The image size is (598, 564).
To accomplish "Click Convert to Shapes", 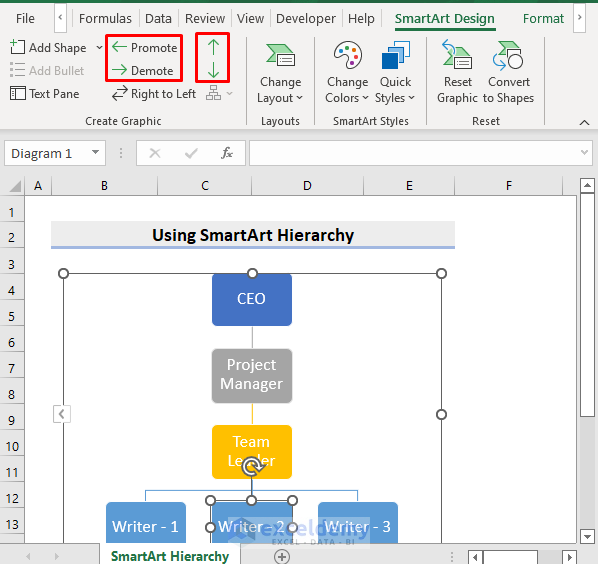I will [509, 72].
